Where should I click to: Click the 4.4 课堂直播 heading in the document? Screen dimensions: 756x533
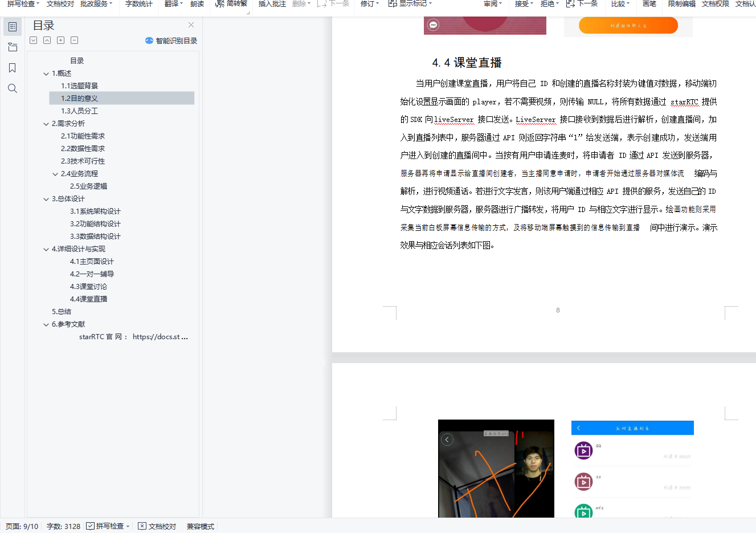(x=467, y=63)
